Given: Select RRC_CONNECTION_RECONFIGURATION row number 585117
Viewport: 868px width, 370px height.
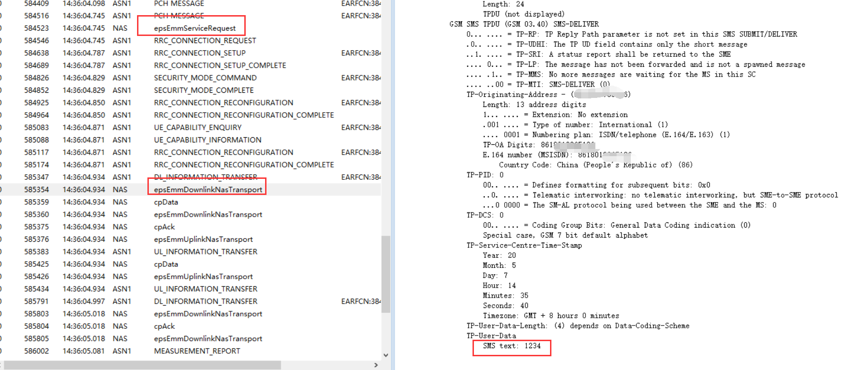Looking at the screenshot, I should point(190,152).
